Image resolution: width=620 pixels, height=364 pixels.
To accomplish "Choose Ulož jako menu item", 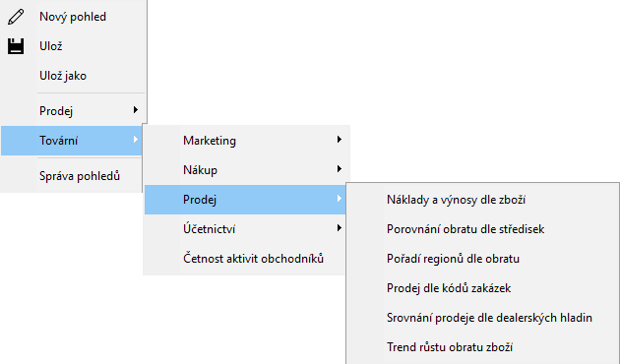I will tap(73, 76).
